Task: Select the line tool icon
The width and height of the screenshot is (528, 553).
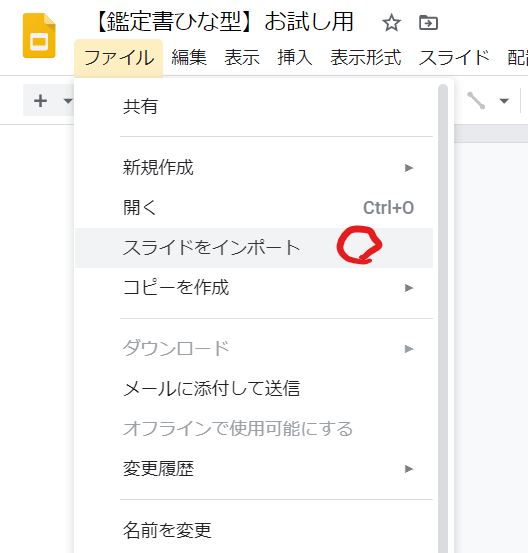Action: [476, 101]
